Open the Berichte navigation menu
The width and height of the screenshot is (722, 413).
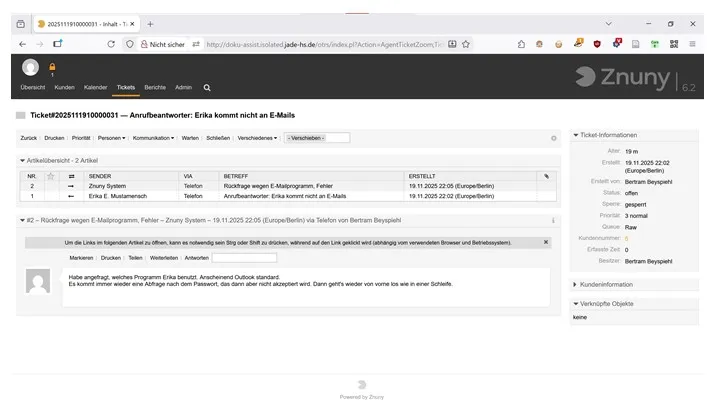click(x=155, y=87)
